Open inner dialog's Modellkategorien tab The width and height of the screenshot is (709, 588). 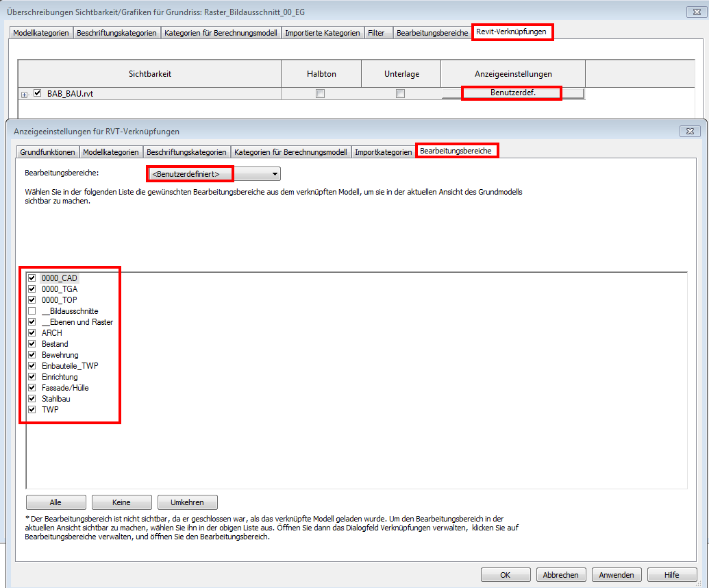click(111, 152)
